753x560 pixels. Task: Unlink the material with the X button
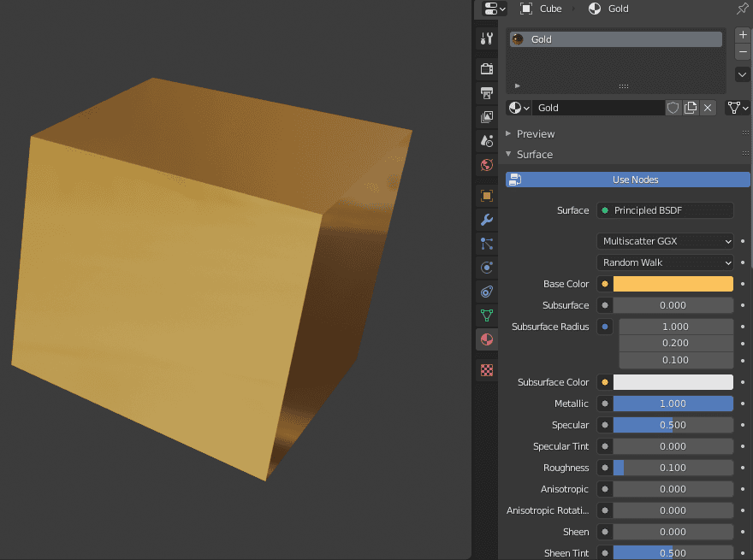pos(706,107)
